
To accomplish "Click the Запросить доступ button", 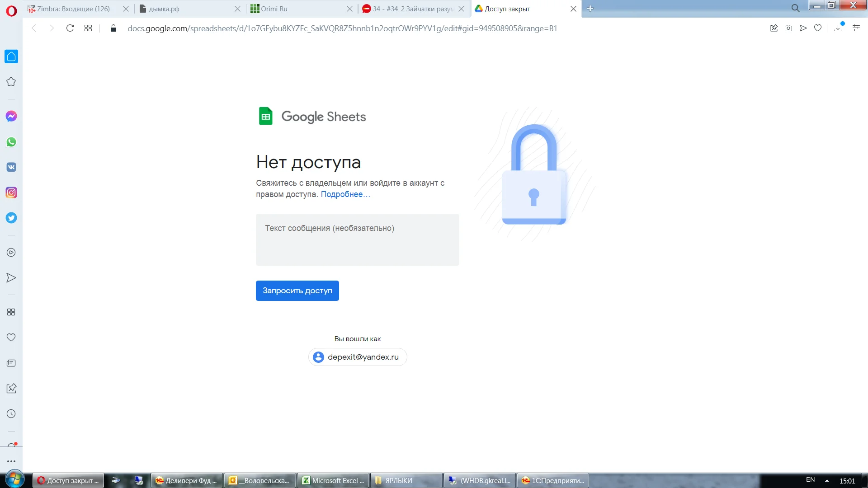I will tap(297, 291).
